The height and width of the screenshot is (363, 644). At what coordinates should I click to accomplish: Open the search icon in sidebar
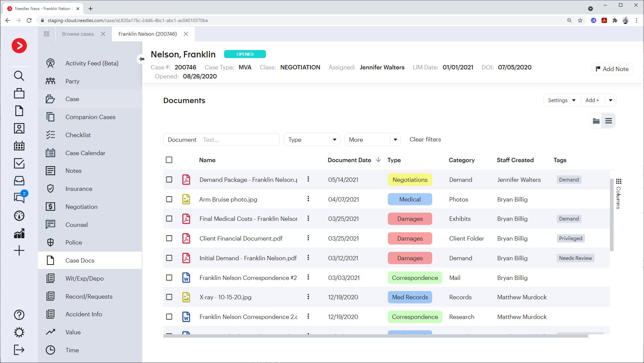click(x=19, y=75)
